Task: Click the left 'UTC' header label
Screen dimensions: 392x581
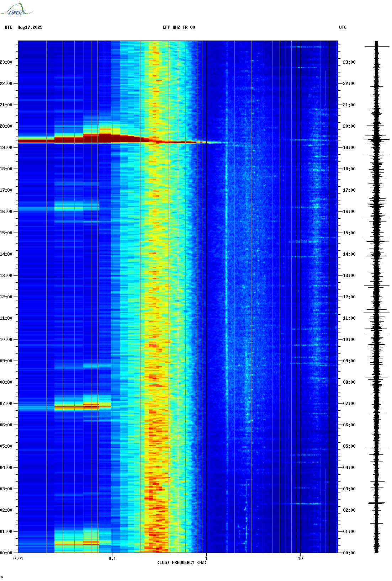Action: point(9,27)
